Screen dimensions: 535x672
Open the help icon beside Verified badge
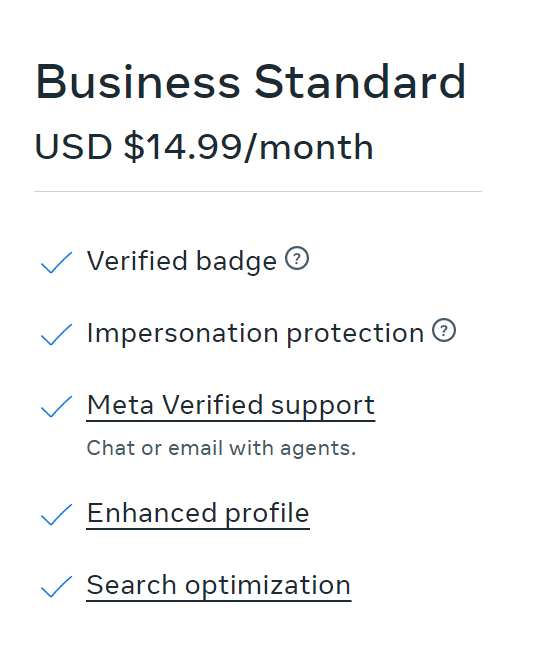point(297,258)
